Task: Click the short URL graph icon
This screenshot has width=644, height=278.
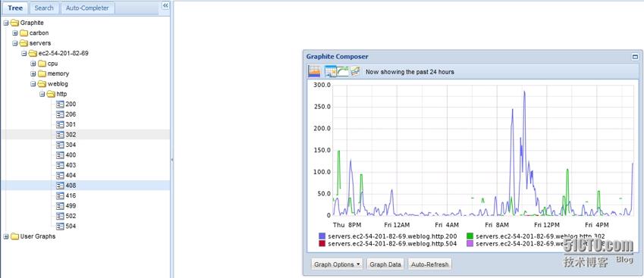Action: coord(355,71)
